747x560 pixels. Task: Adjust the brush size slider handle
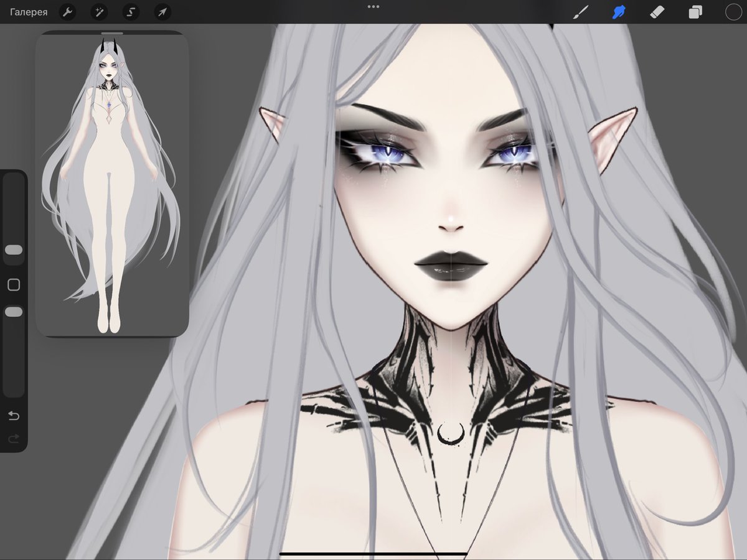click(x=14, y=250)
